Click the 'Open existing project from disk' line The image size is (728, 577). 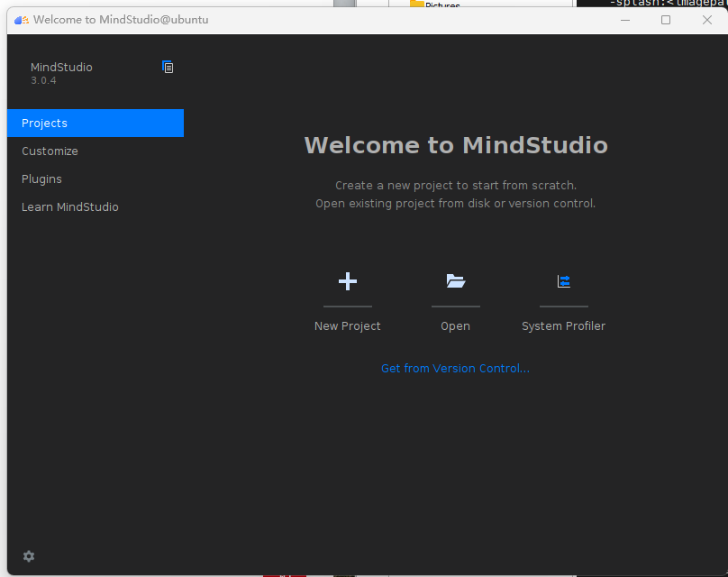click(x=456, y=204)
